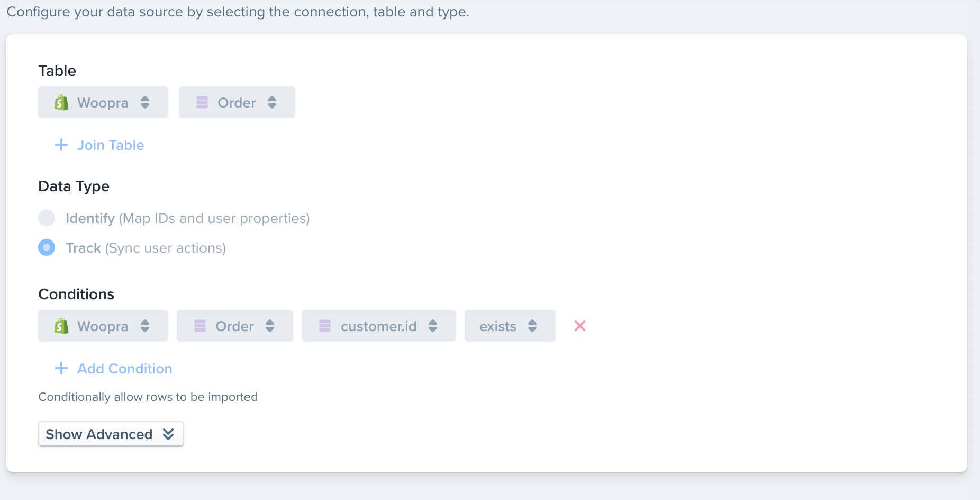The height and width of the screenshot is (500, 980).
Task: Open the Woopra dropdown under Conditions
Action: (x=103, y=326)
